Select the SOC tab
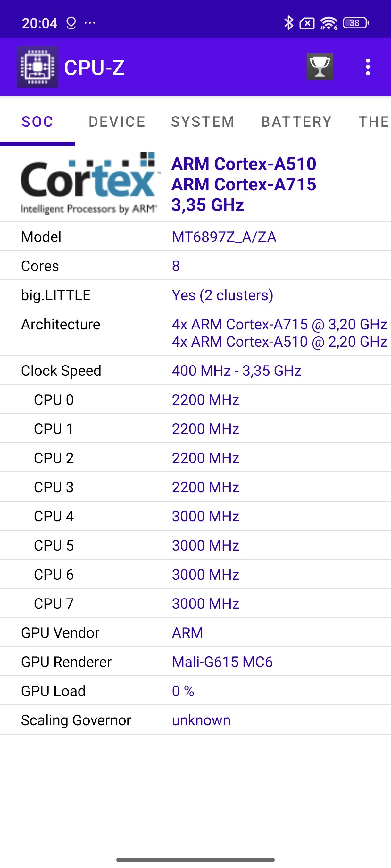 click(x=37, y=122)
